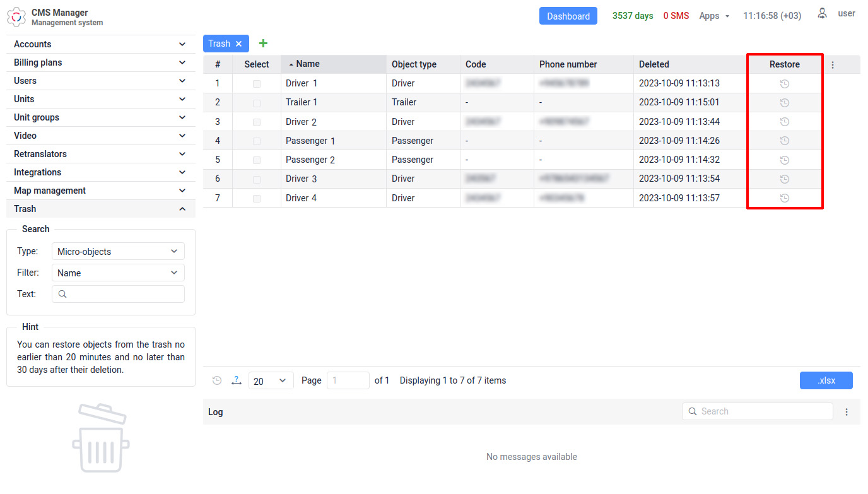Screen dimensions: 868x494
Task: Open the Filter dropdown showing Name
Action: 118,273
